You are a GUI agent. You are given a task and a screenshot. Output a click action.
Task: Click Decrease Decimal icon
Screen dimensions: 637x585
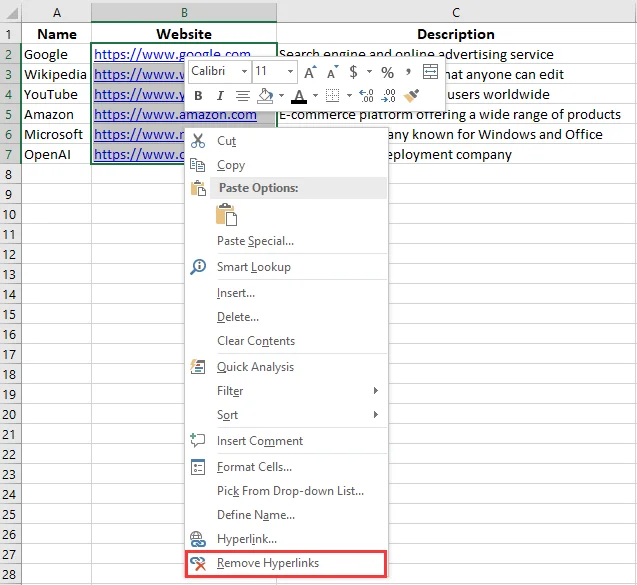click(388, 96)
